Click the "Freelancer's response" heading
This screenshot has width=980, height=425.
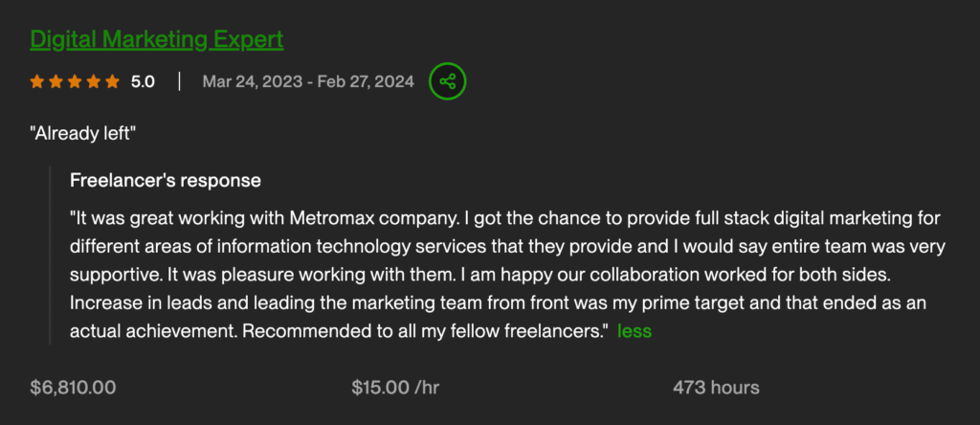click(x=166, y=180)
